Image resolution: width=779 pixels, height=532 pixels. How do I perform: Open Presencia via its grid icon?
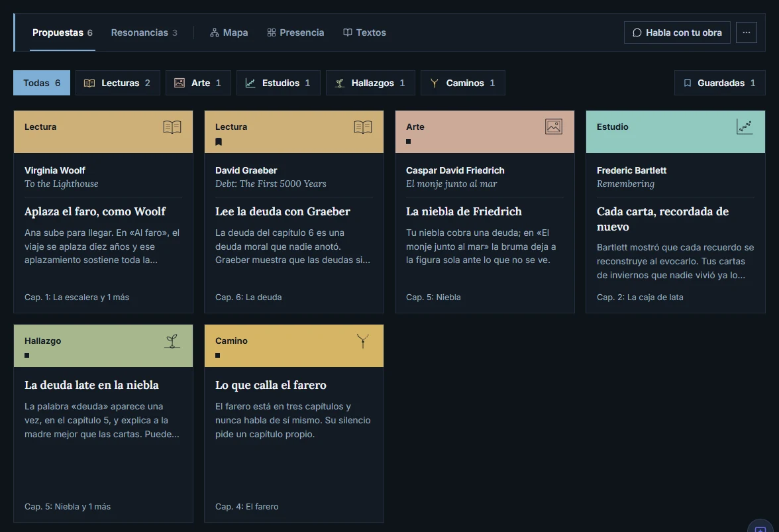(x=272, y=32)
